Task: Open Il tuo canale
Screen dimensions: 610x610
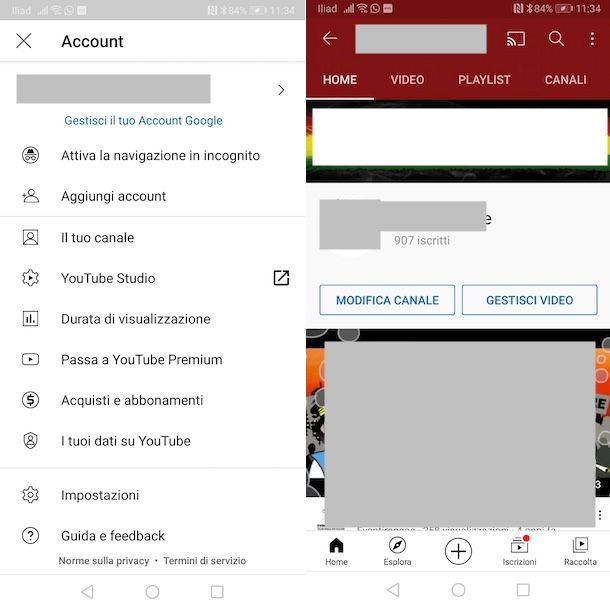Action: point(97,237)
